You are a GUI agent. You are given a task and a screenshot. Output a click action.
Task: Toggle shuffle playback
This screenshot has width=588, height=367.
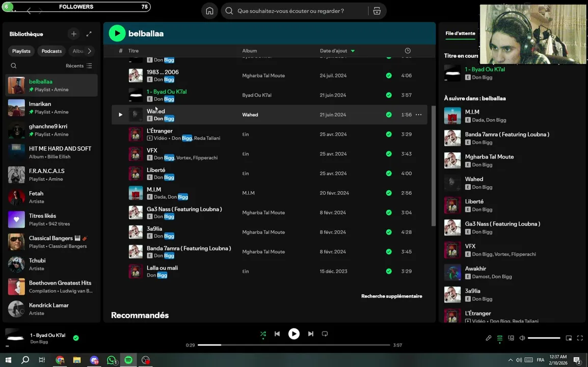(263, 334)
